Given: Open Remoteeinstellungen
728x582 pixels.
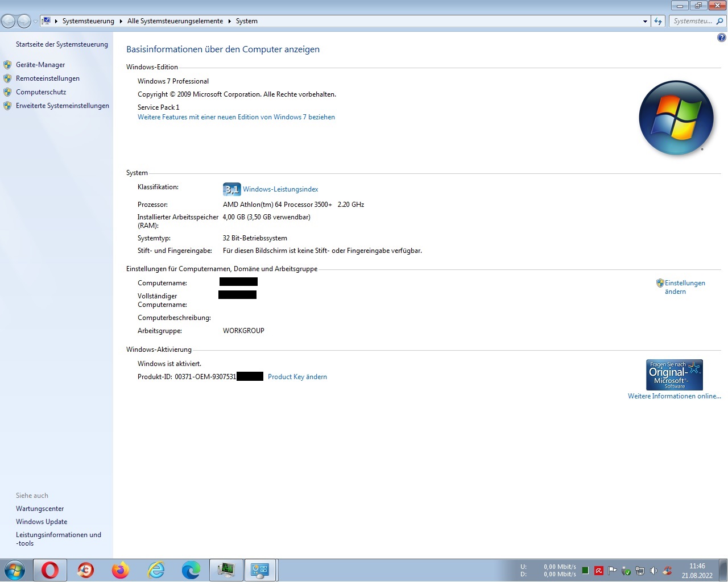Looking at the screenshot, I should click(x=48, y=78).
